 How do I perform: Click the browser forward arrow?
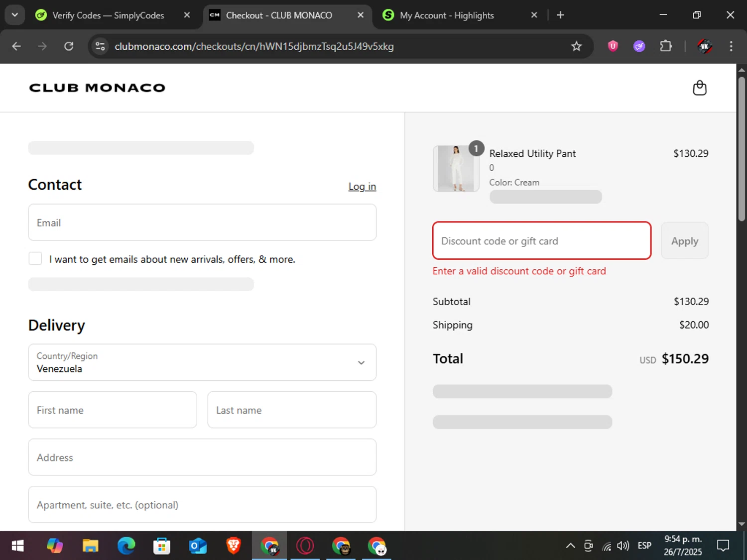42,46
